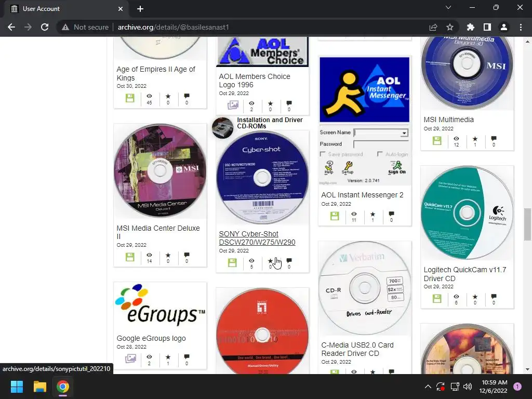Show hidden system tray icons
Viewport: 532px width, 399px height.
click(x=428, y=387)
